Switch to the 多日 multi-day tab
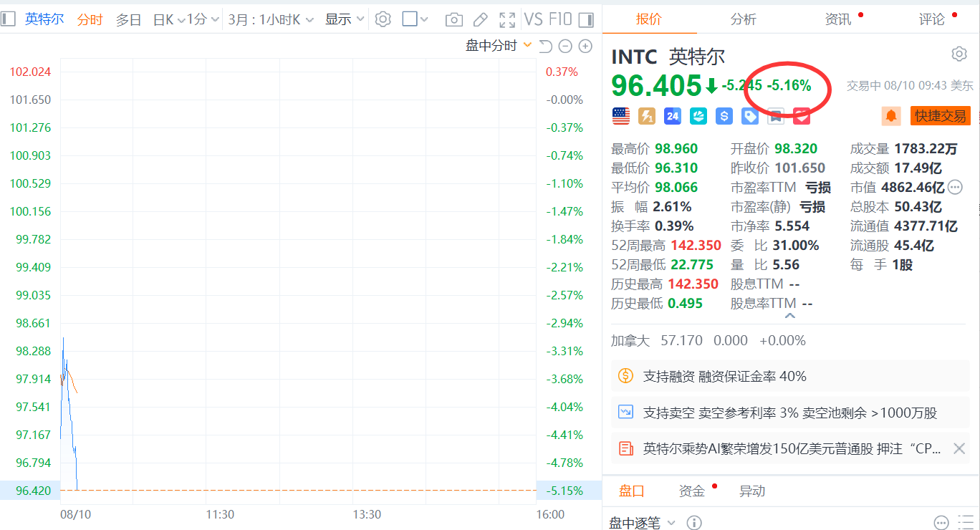Screen dimensions: 980x530 129,19
